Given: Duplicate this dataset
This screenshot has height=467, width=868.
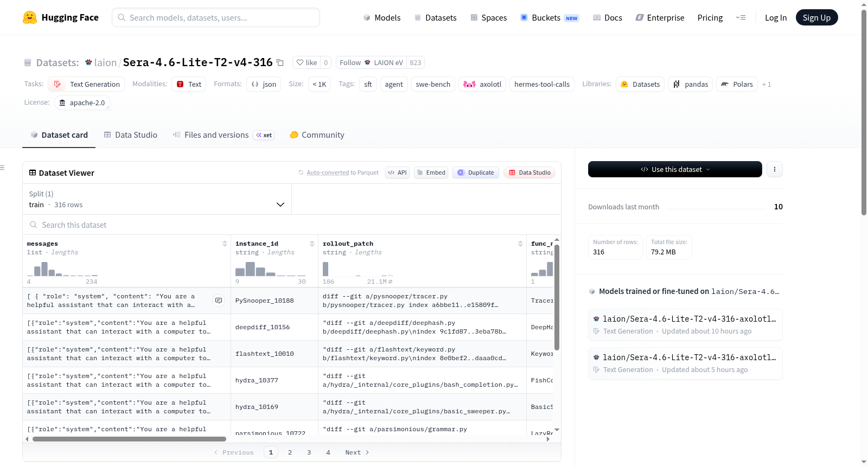Looking at the screenshot, I should coord(475,172).
